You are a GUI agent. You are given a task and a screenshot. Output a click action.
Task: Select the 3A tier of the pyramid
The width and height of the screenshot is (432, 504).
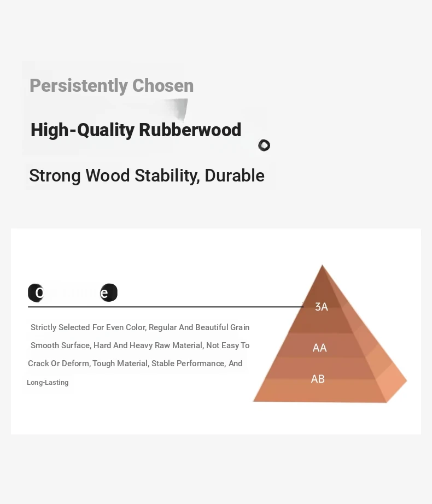(x=322, y=307)
